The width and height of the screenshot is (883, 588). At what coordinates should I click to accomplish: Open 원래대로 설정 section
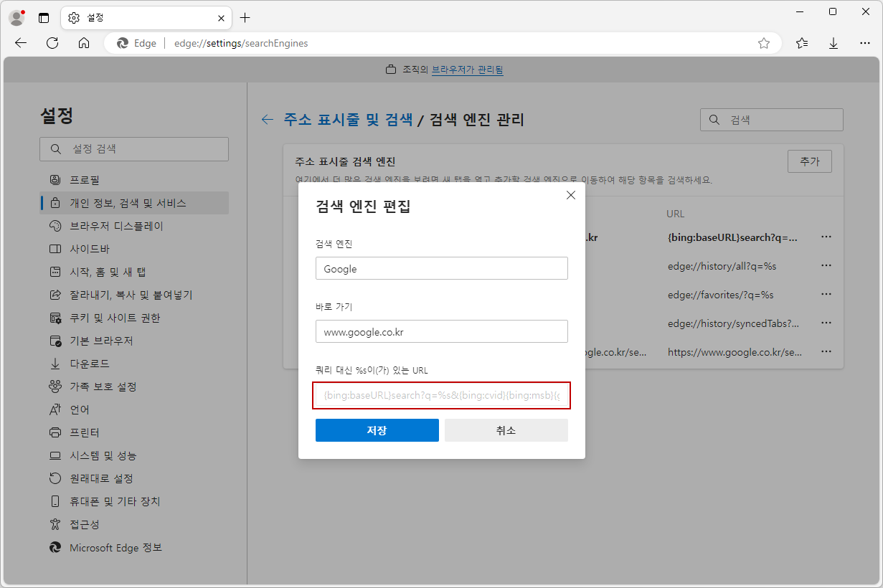pos(134,478)
